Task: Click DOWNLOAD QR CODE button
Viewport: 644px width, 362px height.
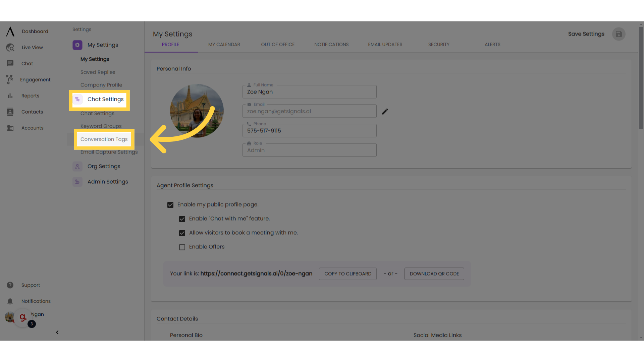Action: tap(434, 274)
